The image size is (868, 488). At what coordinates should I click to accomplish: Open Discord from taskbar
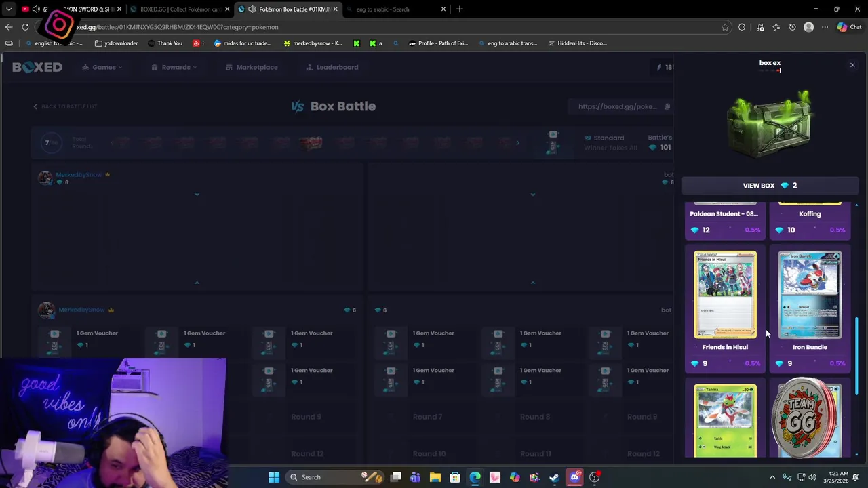tap(574, 477)
